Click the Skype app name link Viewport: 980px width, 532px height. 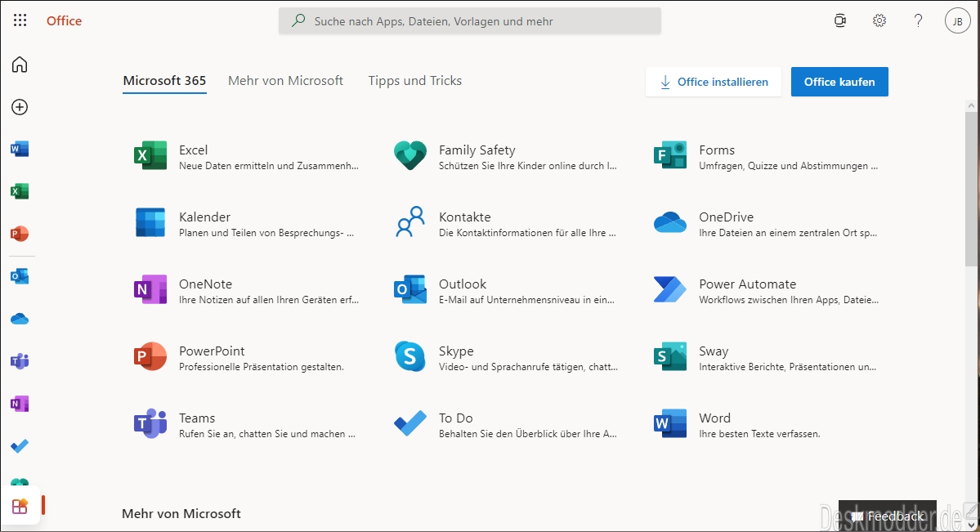coord(456,351)
